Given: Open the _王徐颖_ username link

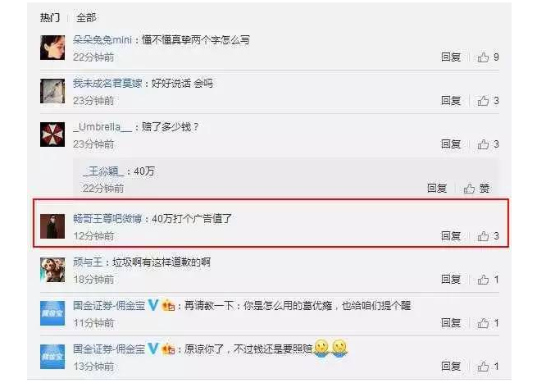Looking at the screenshot, I should (103, 171).
